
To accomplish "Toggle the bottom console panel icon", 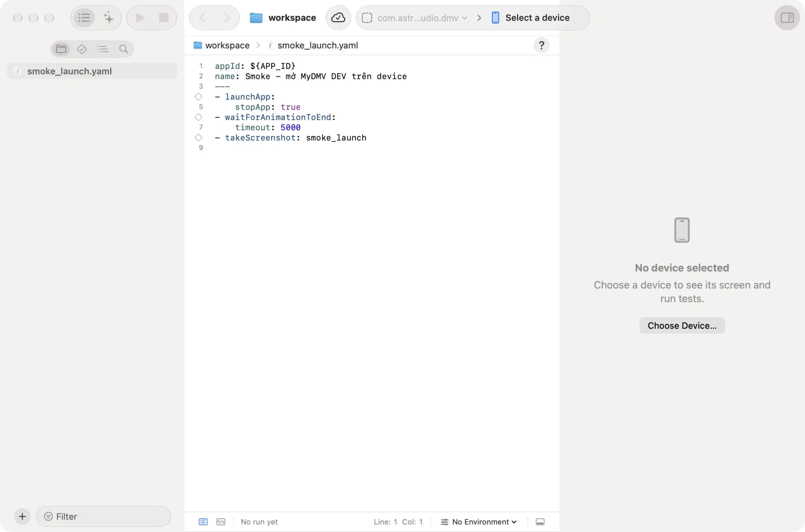I will (x=540, y=522).
